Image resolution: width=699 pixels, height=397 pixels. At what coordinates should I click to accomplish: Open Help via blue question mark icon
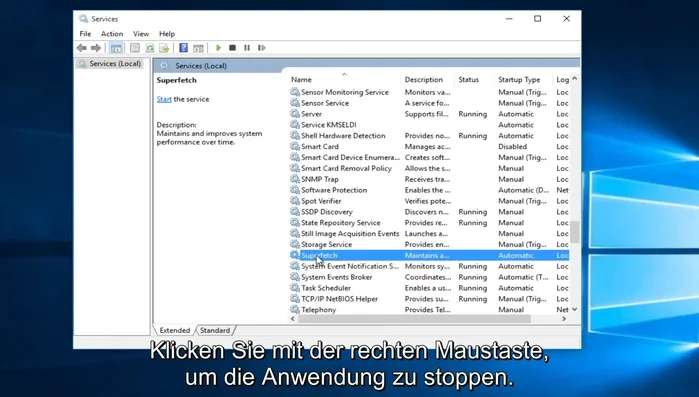click(183, 48)
